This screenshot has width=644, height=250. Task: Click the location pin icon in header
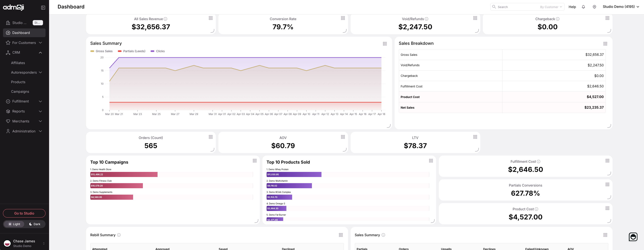(594, 7)
